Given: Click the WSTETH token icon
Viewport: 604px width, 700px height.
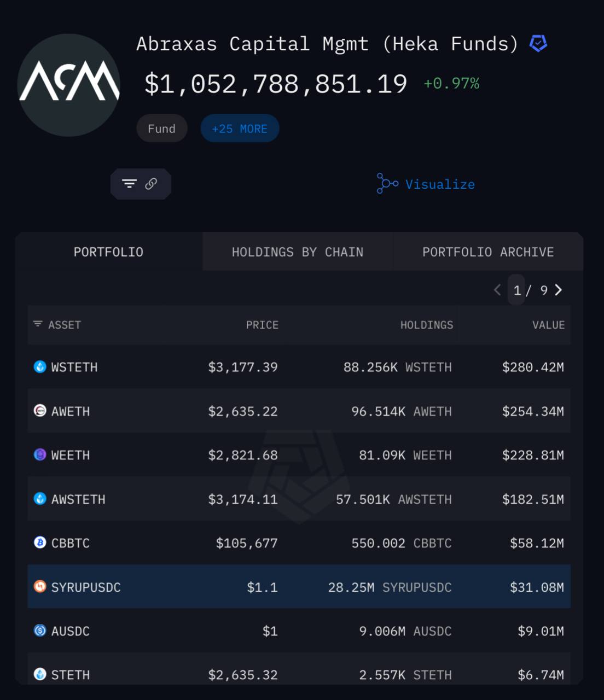Looking at the screenshot, I should coord(40,366).
